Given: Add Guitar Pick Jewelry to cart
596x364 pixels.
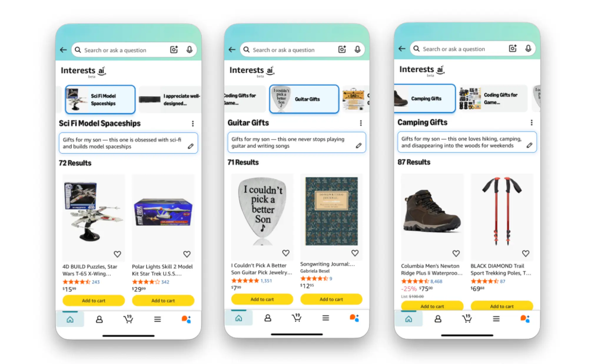Looking at the screenshot, I should [x=262, y=299].
